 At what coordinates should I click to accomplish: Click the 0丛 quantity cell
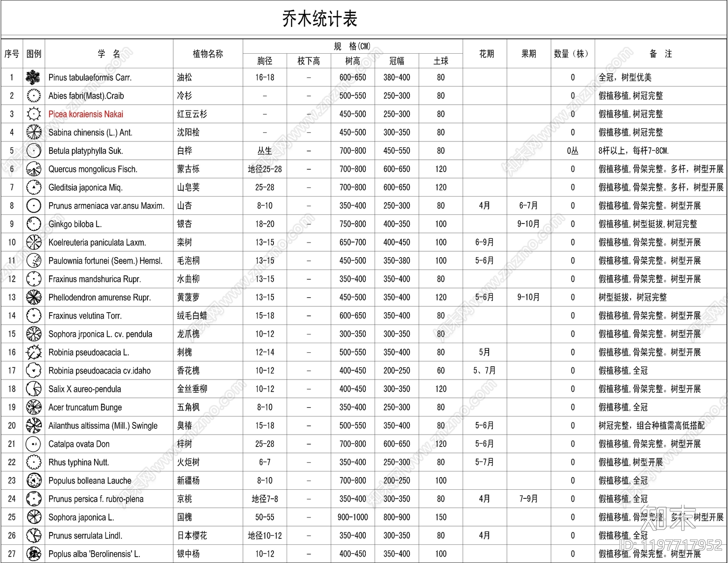click(x=572, y=151)
